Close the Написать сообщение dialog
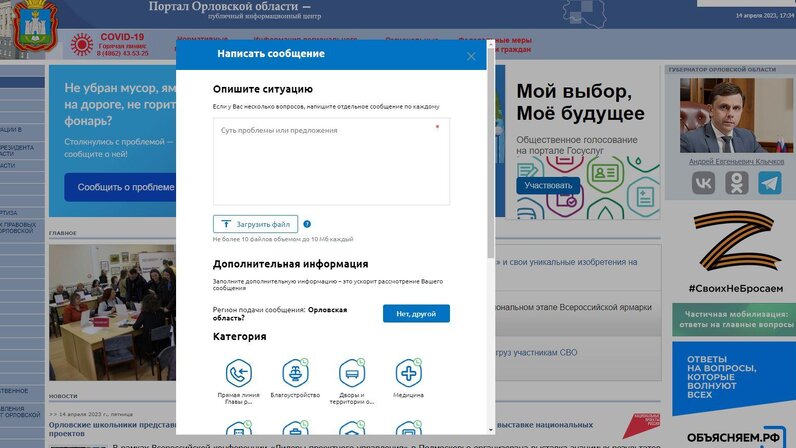 [x=471, y=56]
